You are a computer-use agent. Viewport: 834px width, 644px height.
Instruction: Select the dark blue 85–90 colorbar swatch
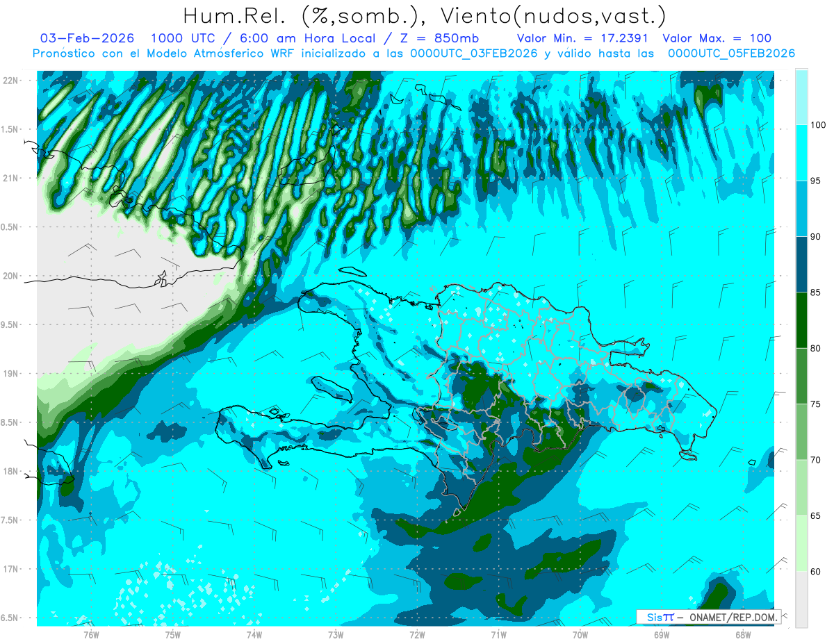coord(801,265)
